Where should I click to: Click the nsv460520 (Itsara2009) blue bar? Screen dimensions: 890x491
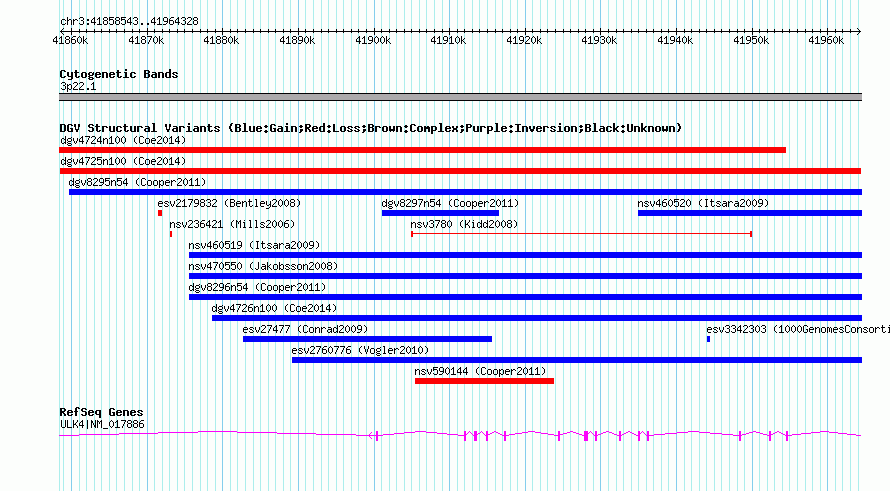point(750,213)
